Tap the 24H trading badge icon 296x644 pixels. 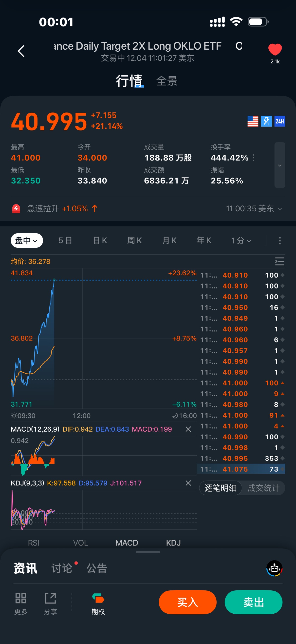coord(279,121)
